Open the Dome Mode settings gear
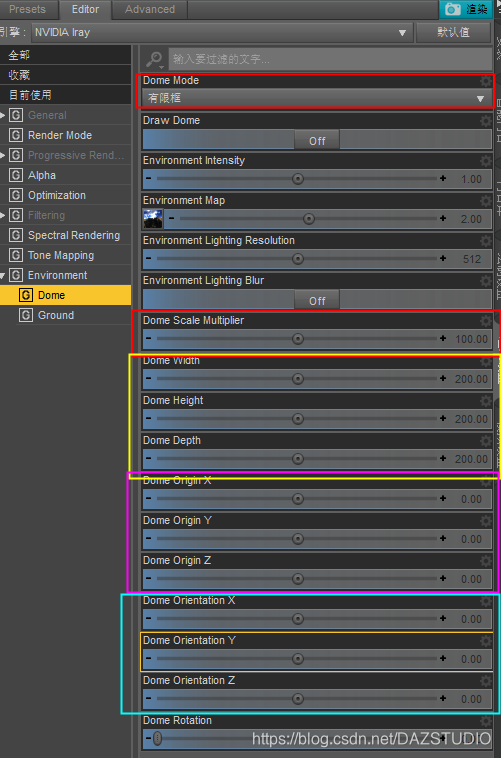 (485, 81)
